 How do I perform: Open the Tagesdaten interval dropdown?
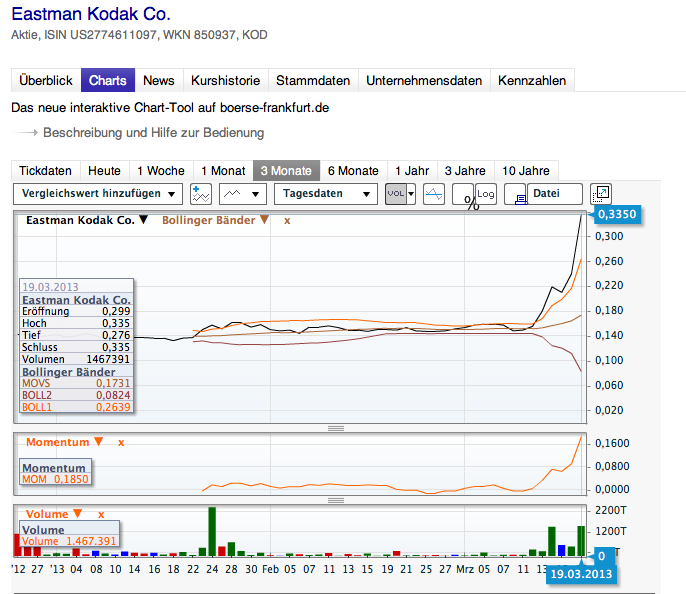[326, 194]
